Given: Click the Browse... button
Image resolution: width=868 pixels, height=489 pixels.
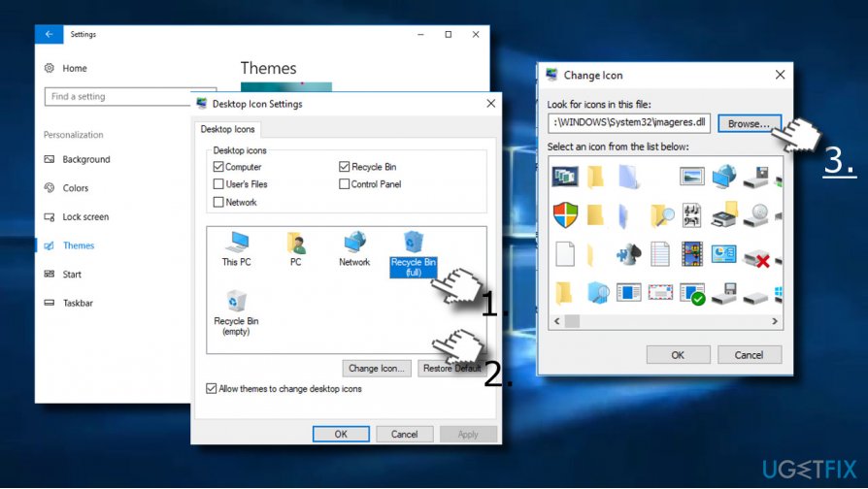Looking at the screenshot, I should coord(749,124).
